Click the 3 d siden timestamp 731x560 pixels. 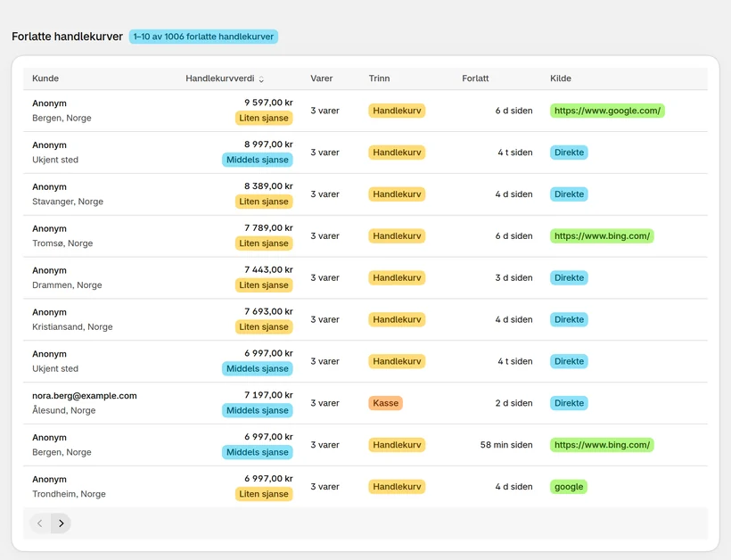(513, 277)
